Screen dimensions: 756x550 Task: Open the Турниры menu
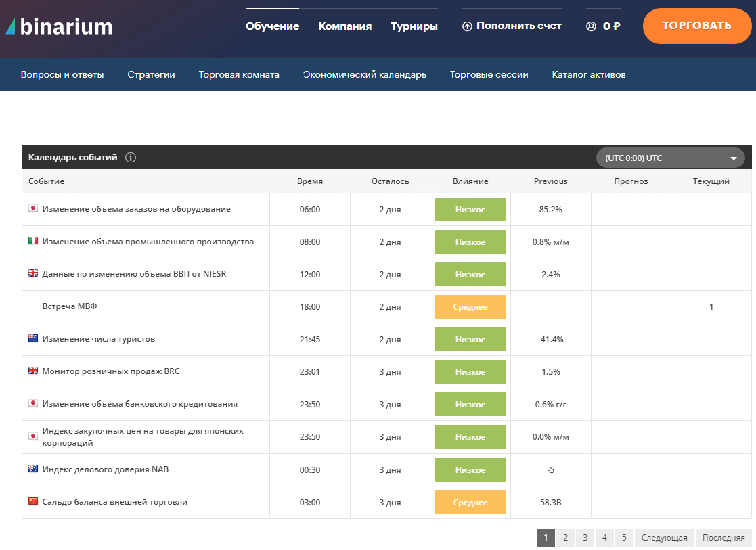pyautogui.click(x=414, y=26)
